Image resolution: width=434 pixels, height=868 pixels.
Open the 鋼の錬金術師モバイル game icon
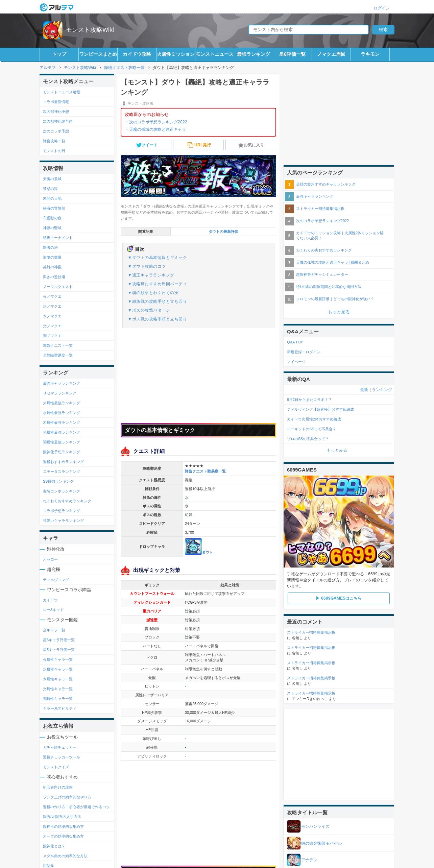(293, 843)
